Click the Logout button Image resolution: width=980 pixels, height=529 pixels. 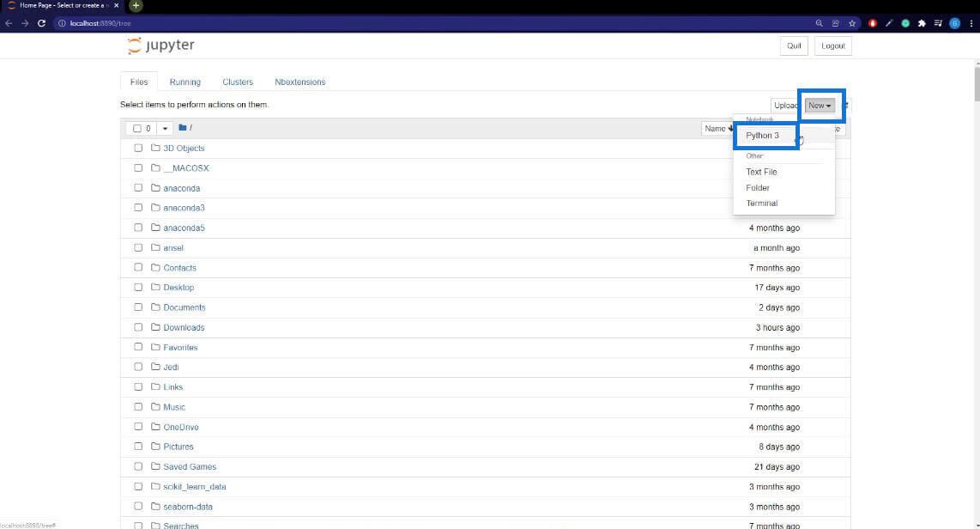pyautogui.click(x=832, y=46)
